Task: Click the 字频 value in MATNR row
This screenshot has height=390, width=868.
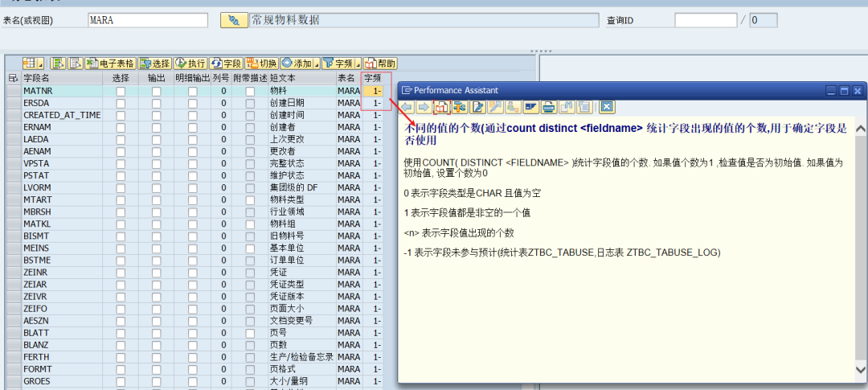Action: (372, 91)
